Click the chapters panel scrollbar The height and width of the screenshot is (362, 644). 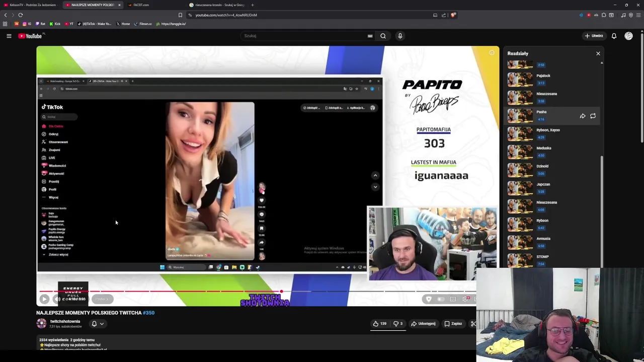pos(601,211)
